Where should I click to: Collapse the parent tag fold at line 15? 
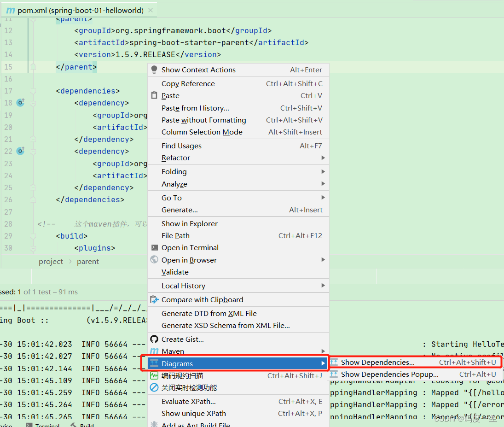(x=33, y=67)
